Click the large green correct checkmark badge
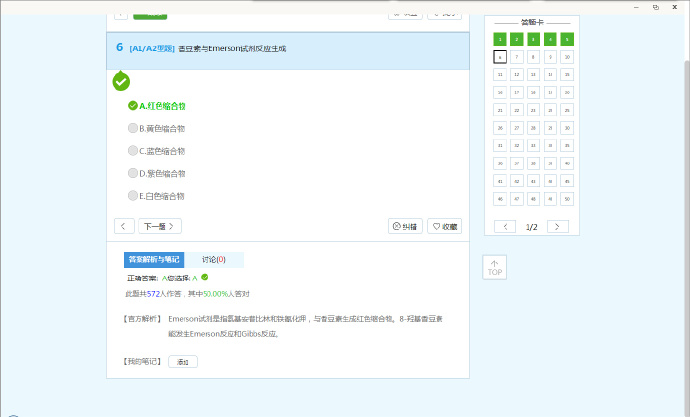Image resolution: width=690 pixels, height=417 pixels. 121,82
